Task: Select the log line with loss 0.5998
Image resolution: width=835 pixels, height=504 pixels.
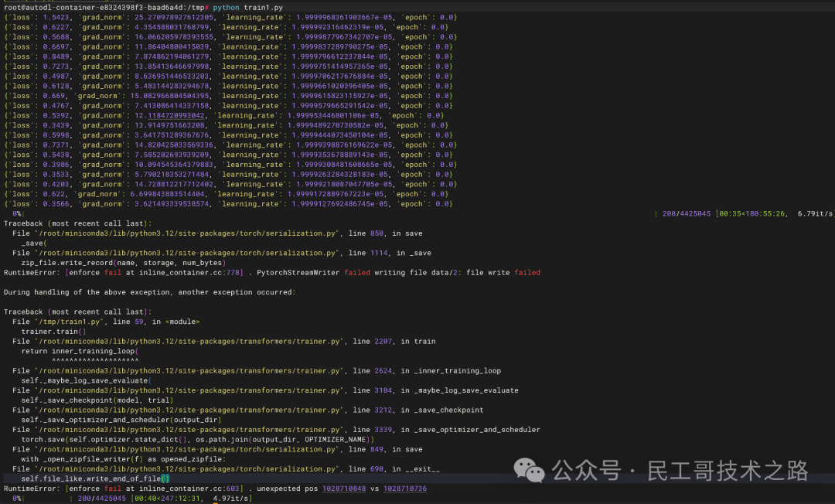Action: point(228,135)
